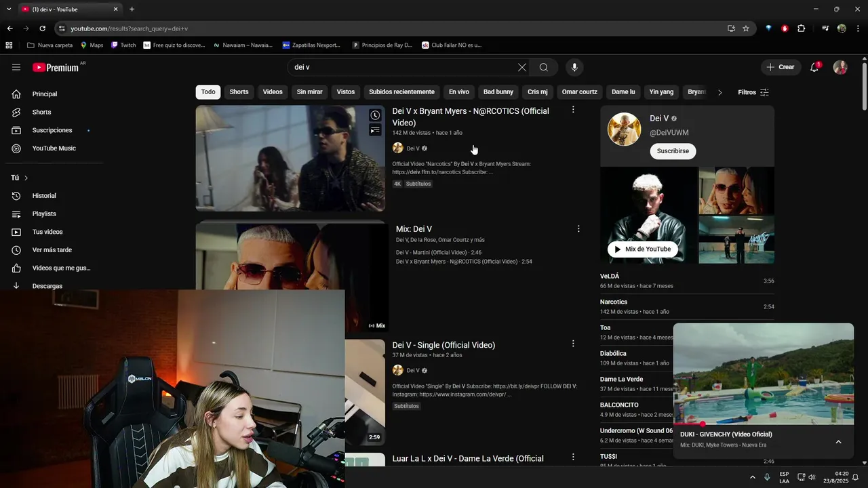Select the En vivo filter chip
The width and height of the screenshot is (868, 488).
point(459,92)
